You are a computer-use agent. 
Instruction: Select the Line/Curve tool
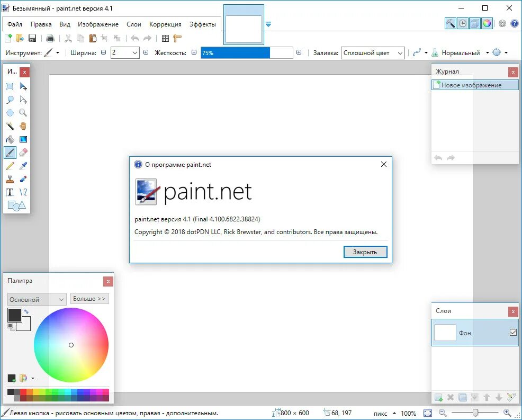click(23, 192)
